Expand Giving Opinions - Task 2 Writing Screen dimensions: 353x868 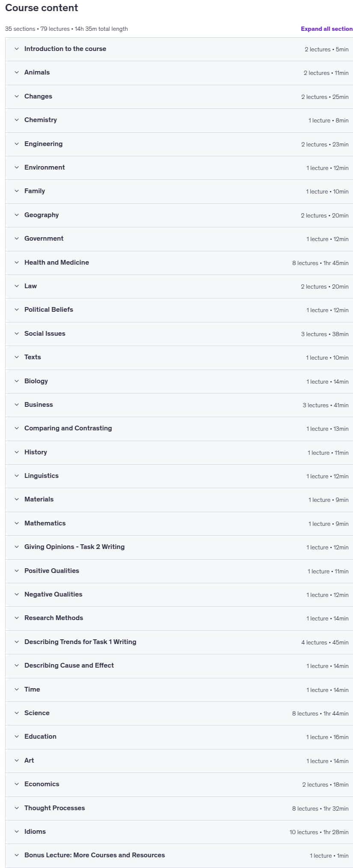(179, 547)
